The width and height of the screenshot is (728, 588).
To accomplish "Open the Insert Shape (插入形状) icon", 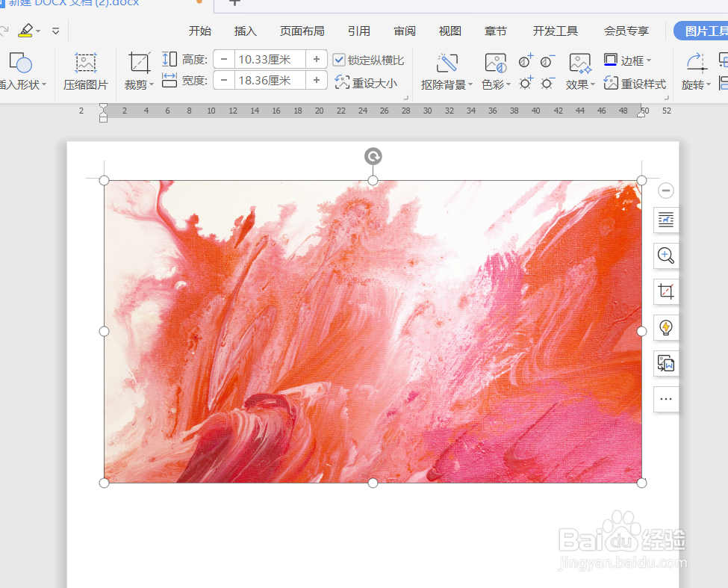I will [x=20, y=62].
